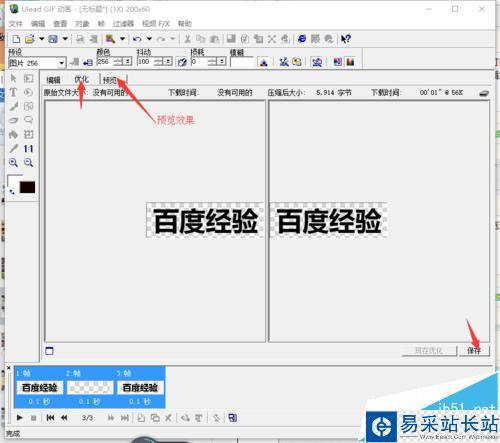This screenshot has width=500, height=443.
Task: Close the frame panel with X
Action: pyautogui.click(x=9, y=368)
